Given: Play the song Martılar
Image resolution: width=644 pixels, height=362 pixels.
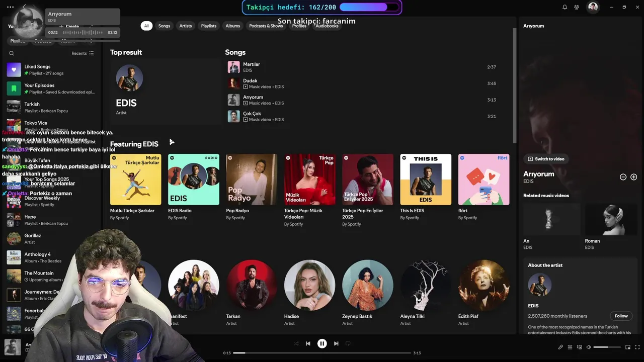Looking at the screenshot, I should click(363, 67).
